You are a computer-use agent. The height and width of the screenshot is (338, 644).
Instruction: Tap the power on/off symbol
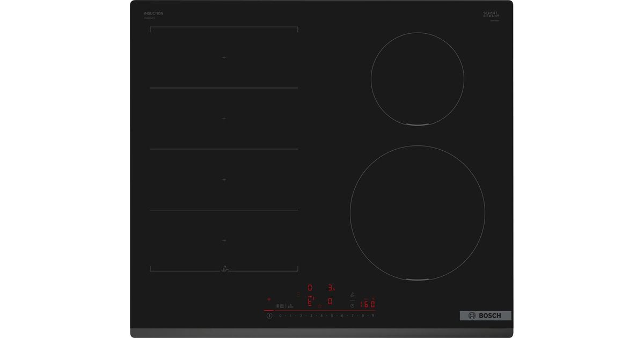[269, 315]
